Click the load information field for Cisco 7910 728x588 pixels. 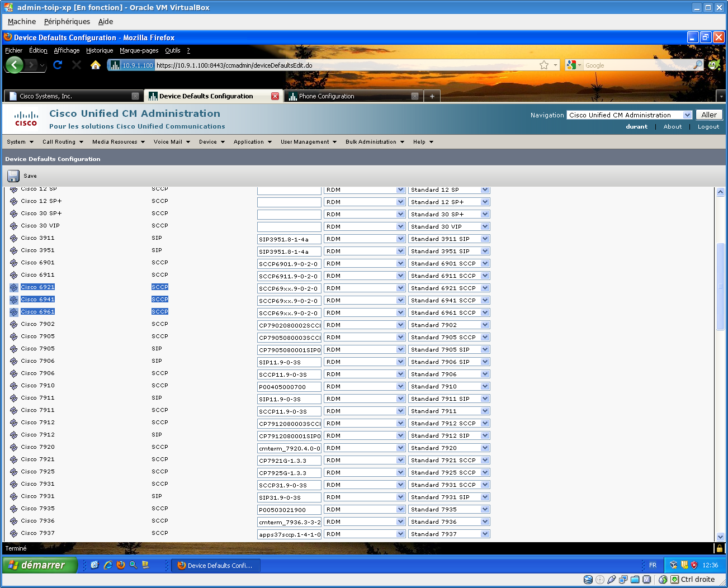point(289,387)
